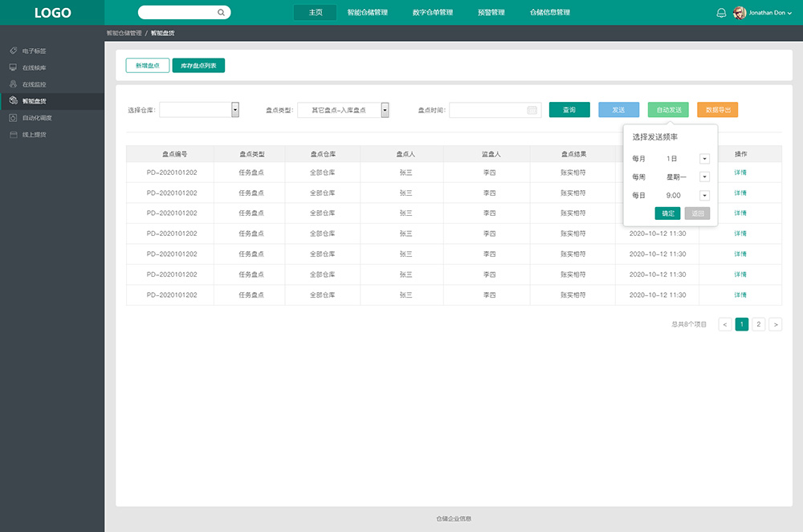Viewport: 803px width, 532px height.
Task: Open the 线上提货 sidebar icon
Action: point(14,135)
